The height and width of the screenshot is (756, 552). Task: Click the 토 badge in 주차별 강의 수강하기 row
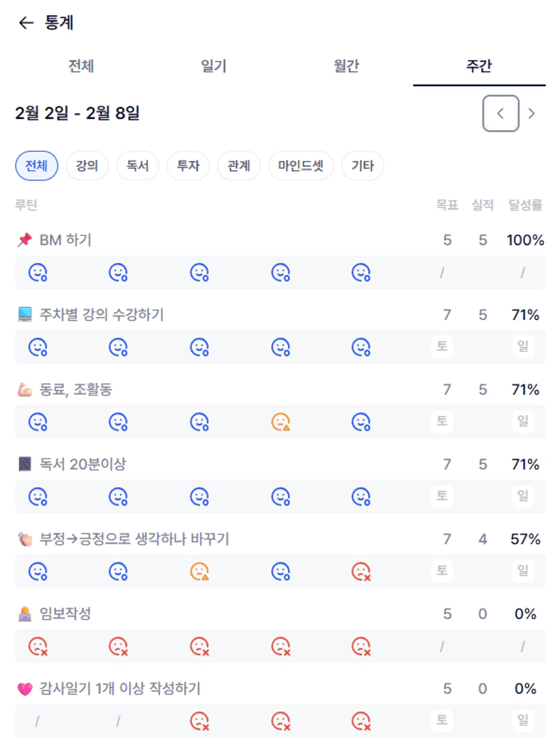(x=441, y=347)
